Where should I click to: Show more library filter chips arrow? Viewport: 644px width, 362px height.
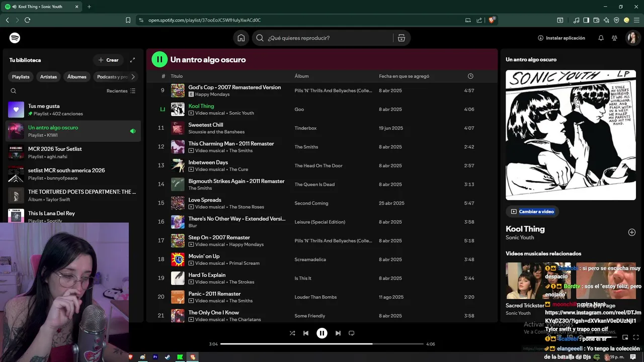tap(133, 77)
